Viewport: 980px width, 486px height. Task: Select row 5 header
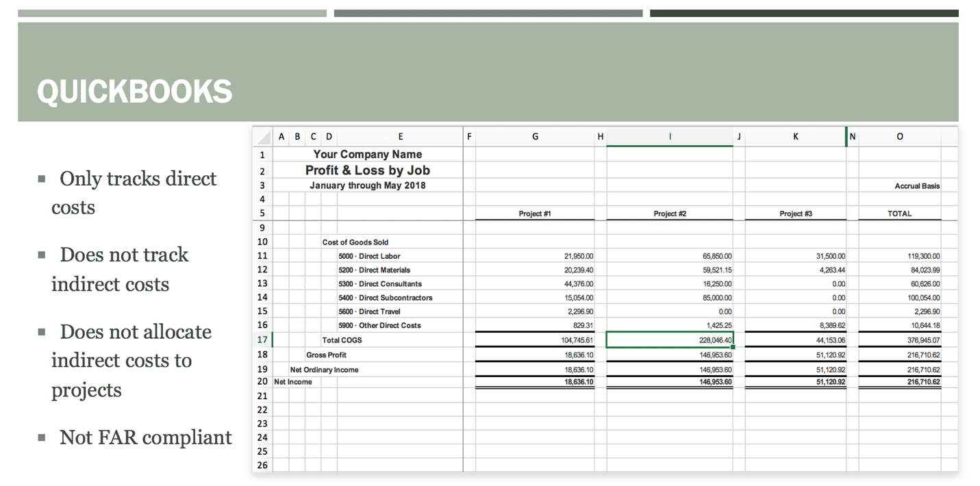tap(262, 213)
